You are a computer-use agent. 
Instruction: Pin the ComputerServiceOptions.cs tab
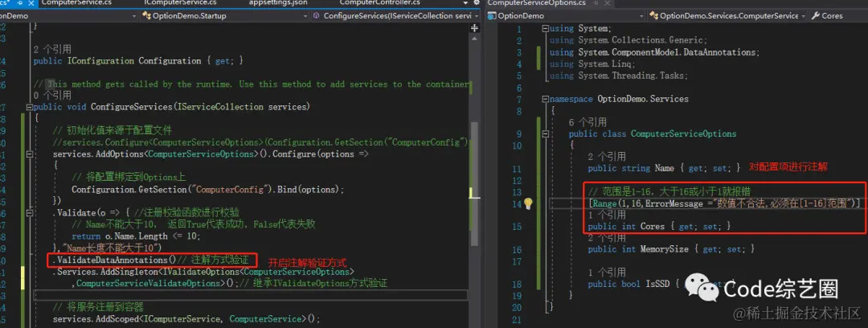(596, 2)
